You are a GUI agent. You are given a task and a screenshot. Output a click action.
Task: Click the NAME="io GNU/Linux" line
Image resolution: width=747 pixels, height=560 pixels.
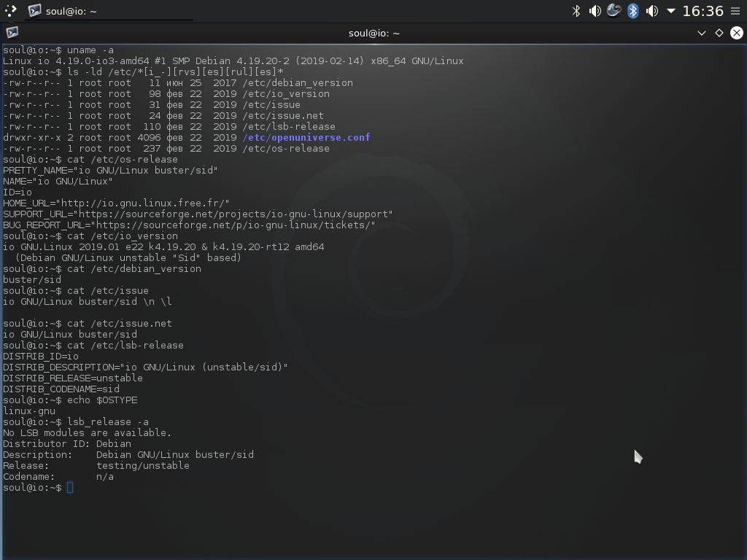pyautogui.click(x=58, y=182)
